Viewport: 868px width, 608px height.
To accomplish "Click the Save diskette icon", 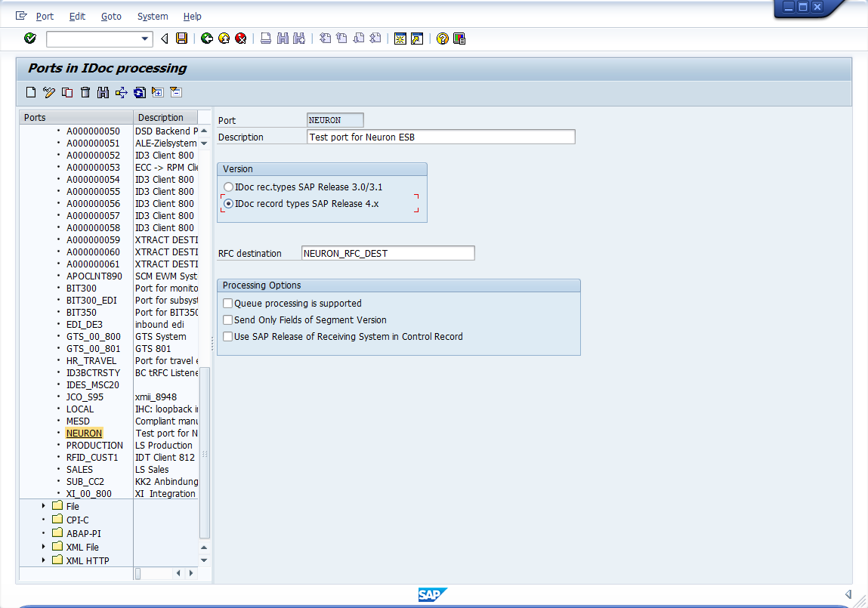I will 181,39.
